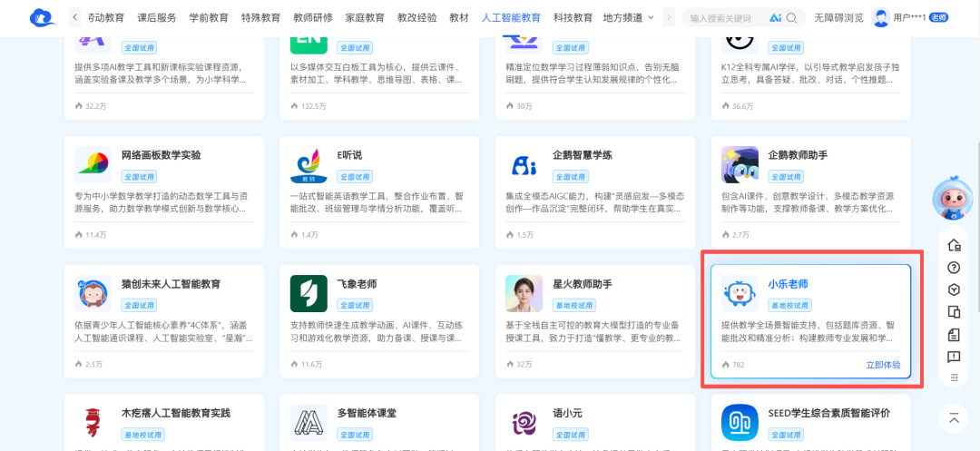This screenshot has height=451, width=980.
Task: Click the home icon in side toolbar
Action: tap(954, 245)
